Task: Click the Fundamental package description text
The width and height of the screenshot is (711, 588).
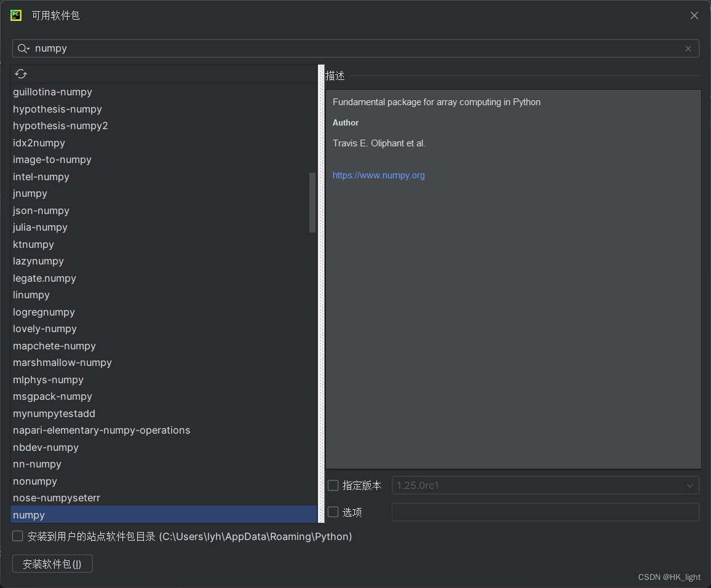Action: point(437,102)
